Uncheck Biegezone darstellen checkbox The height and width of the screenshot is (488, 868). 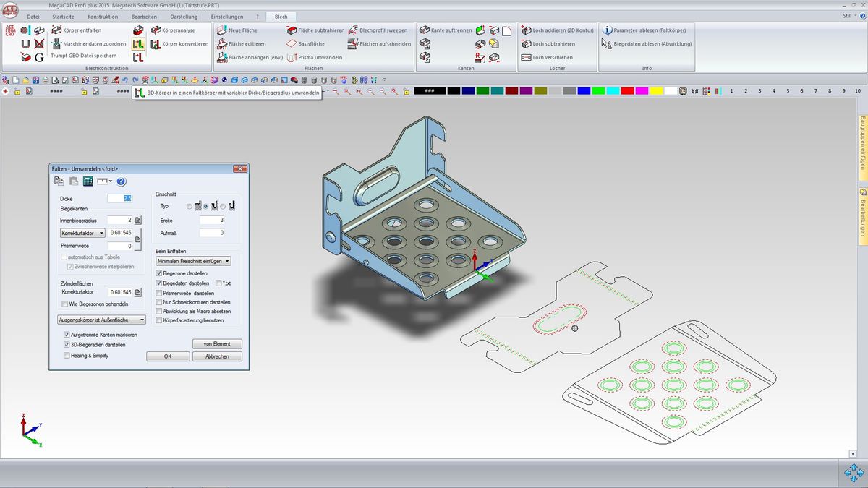pos(159,273)
